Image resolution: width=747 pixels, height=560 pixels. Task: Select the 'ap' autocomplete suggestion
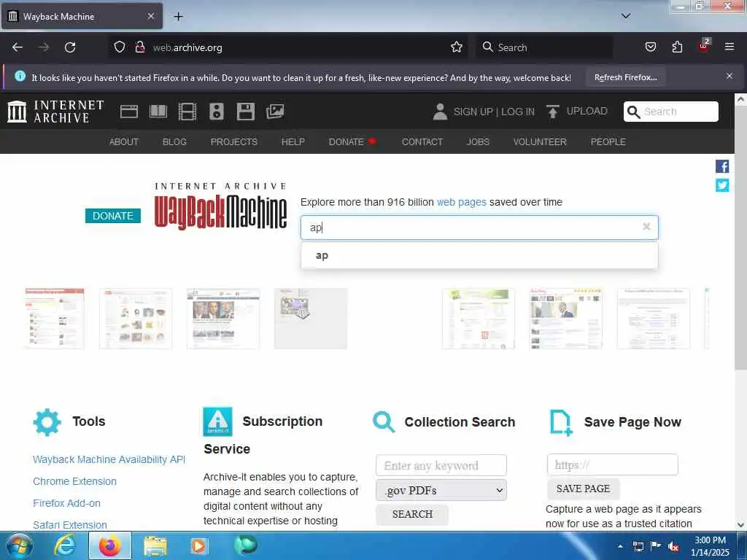[479, 256]
